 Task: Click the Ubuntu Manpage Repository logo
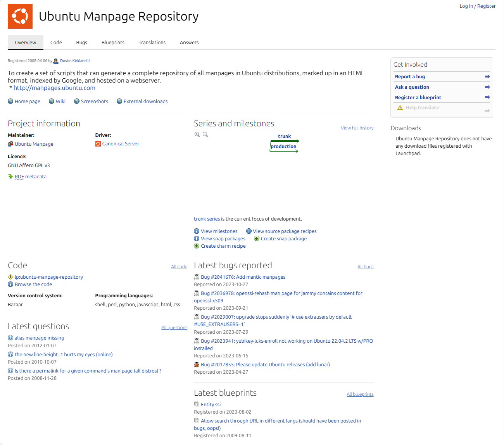[x=20, y=16]
